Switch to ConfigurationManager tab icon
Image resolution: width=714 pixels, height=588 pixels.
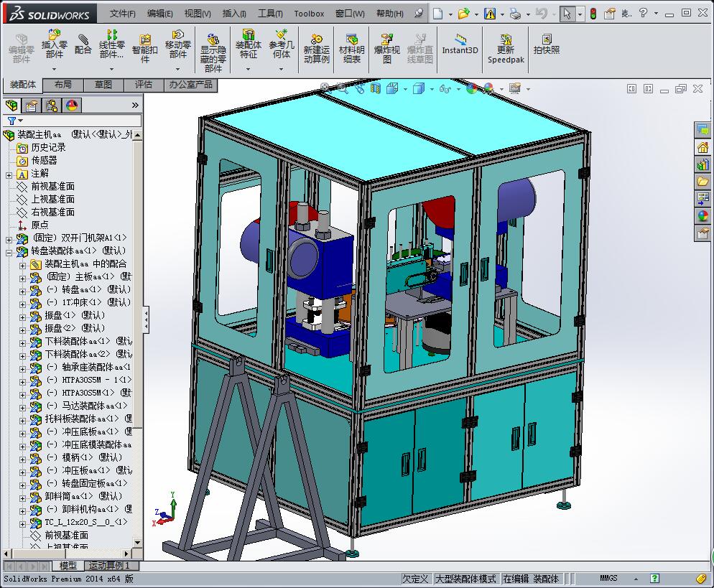tap(52, 106)
